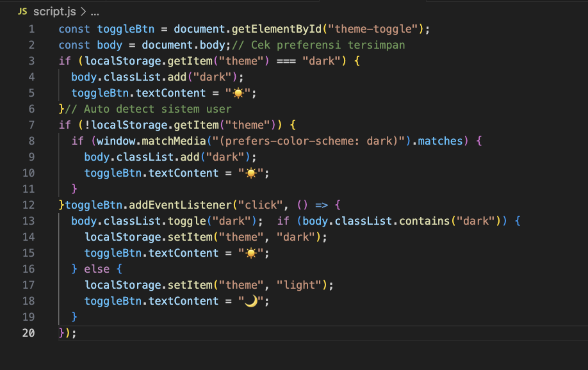Place cursor on "theme-toggle" string in line 1
Image resolution: width=588 pixels, height=370 pixels.
click(x=372, y=29)
